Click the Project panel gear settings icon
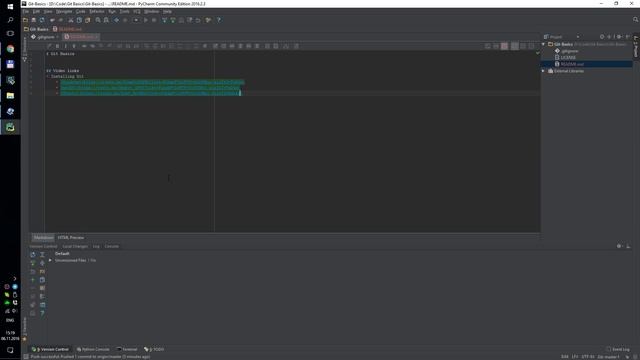This screenshot has width=640, height=360. coord(619,37)
